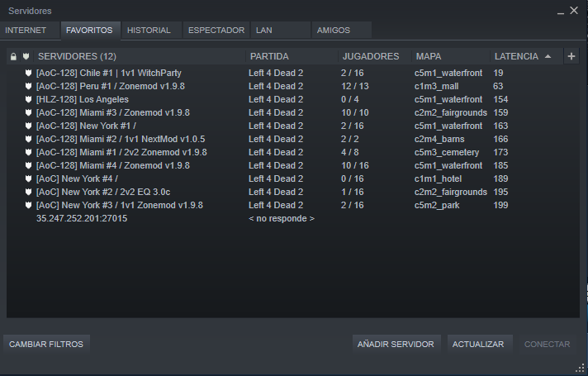Sort by the Mapa column header
588x376 pixels.
tap(451, 56)
